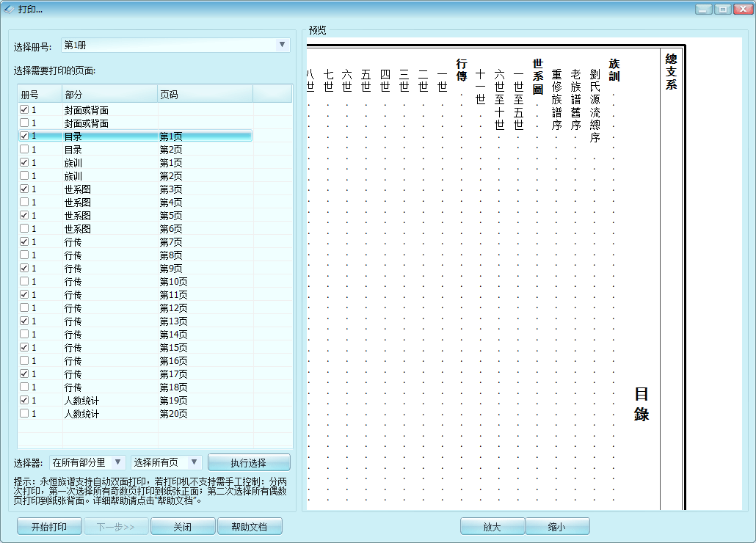Uncheck the 世系图 第5页 checkbox
Viewport: 756px width, 543px height.
24,216
